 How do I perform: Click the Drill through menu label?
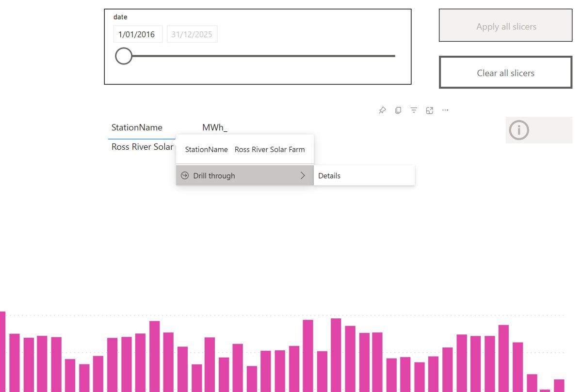(214, 176)
